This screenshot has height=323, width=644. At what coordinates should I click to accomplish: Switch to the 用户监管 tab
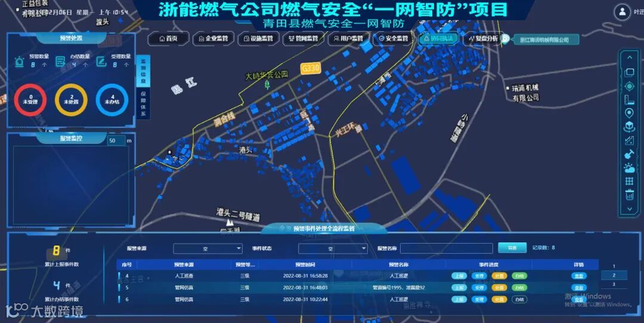pos(348,39)
